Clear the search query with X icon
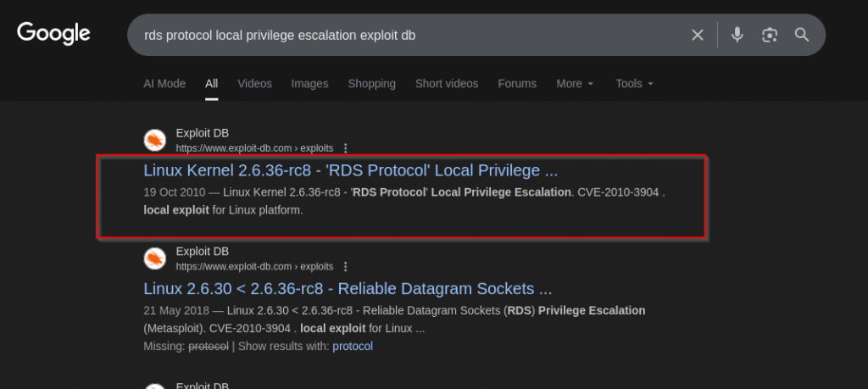This screenshot has width=868, height=389. click(698, 35)
